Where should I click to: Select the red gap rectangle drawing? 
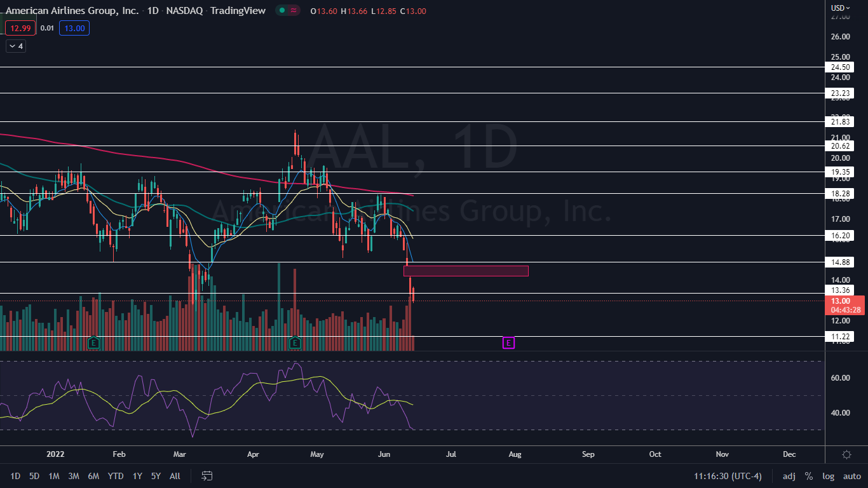[466, 271]
